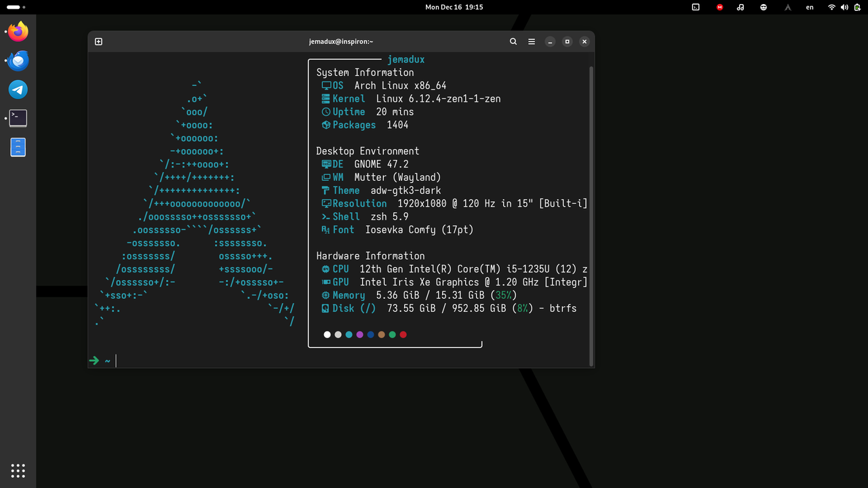This screenshot has width=868, height=488.
Task: Click the 'jemadux' title above the info box
Action: [406, 60]
